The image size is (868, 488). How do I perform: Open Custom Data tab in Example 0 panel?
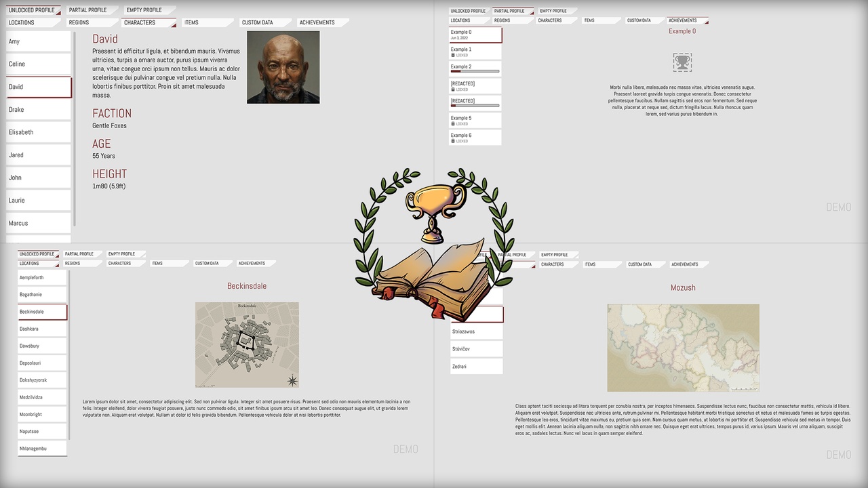point(644,20)
